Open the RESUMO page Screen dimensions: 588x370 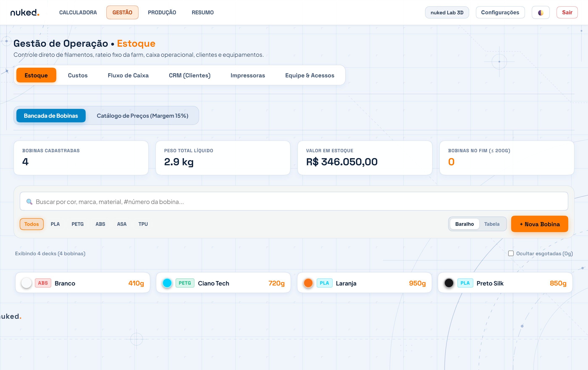tap(202, 12)
